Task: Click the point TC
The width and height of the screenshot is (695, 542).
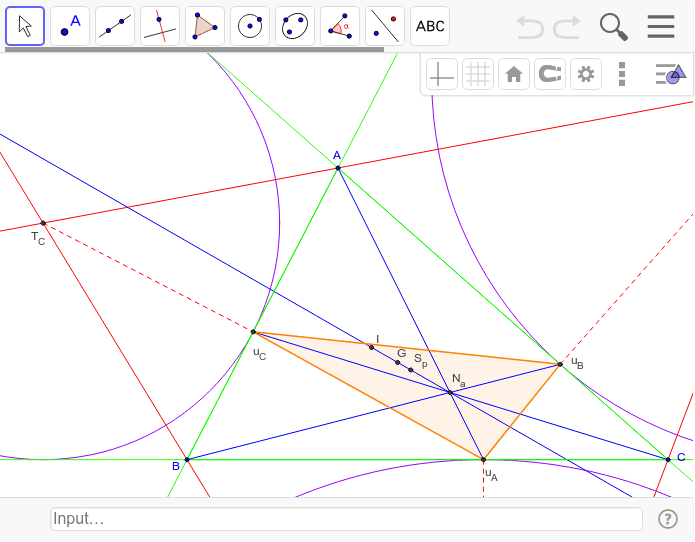Action: click(43, 223)
